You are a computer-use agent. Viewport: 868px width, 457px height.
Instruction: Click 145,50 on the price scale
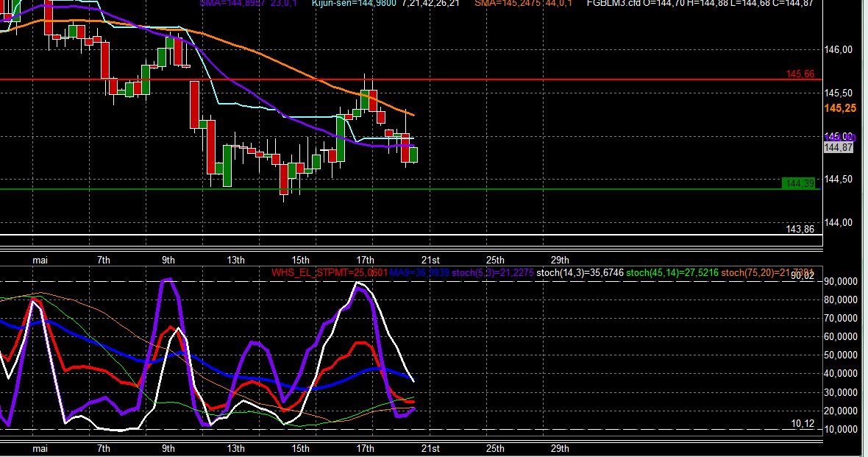838,93
